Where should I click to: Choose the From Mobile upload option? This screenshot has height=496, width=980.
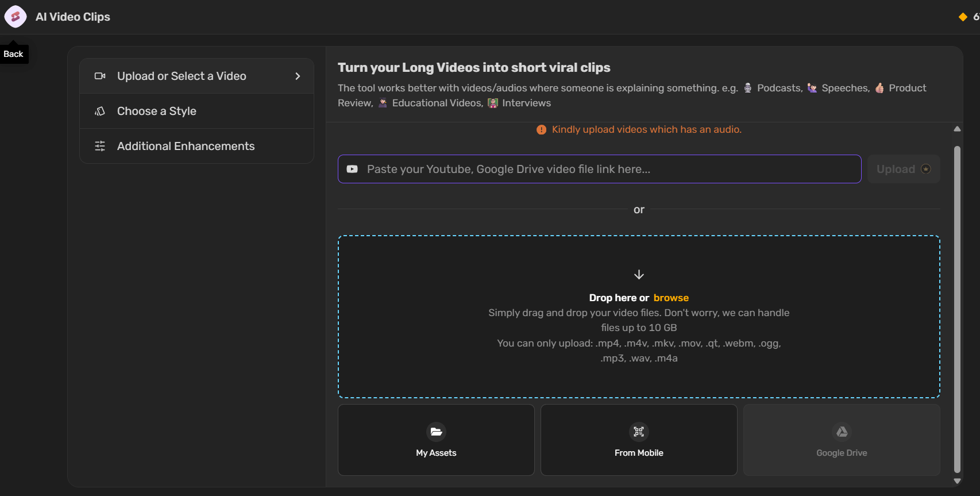coord(639,440)
